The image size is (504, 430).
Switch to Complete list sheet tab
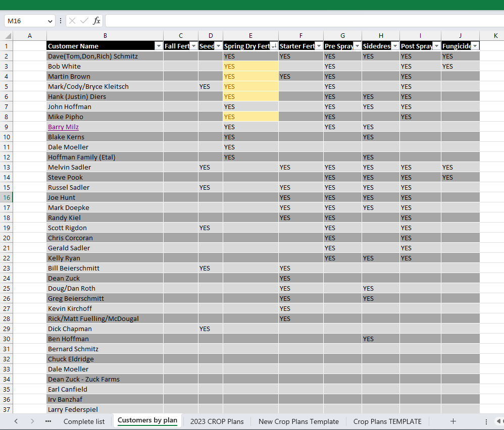click(84, 421)
